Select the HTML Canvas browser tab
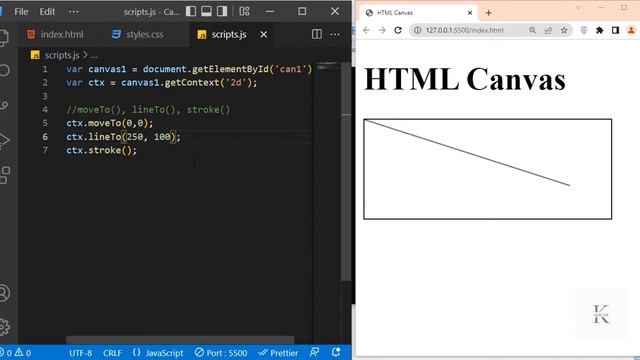The width and height of the screenshot is (640, 360). pyautogui.click(x=417, y=13)
